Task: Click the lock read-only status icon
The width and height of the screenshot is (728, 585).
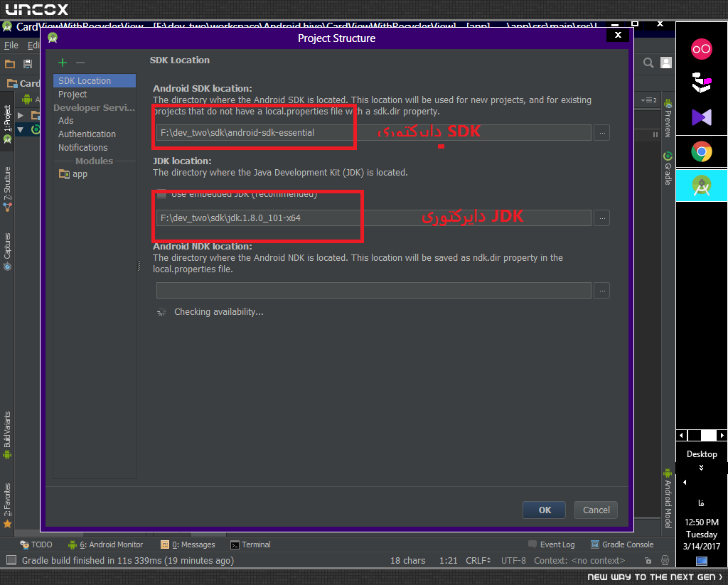Action: [x=648, y=560]
